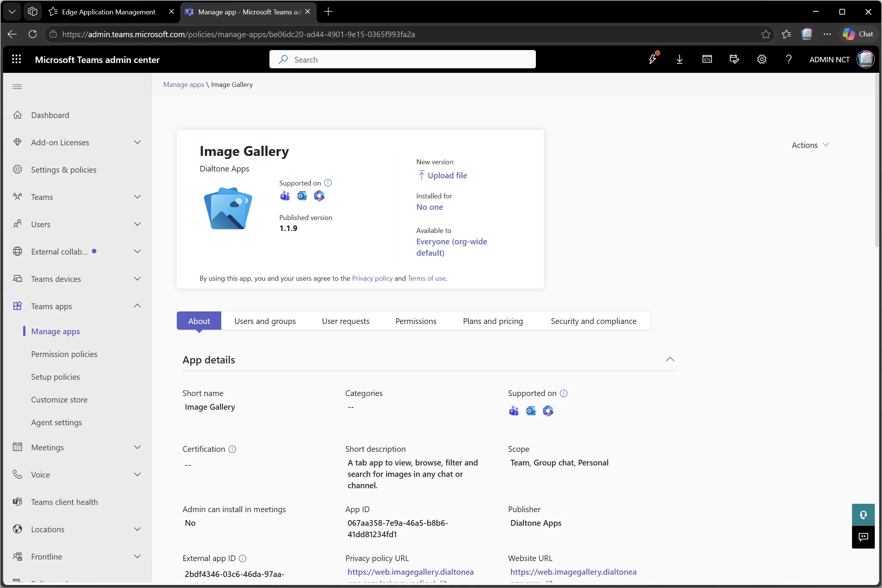The width and height of the screenshot is (882, 588).
Task: Click the Search input field
Action: click(402, 60)
